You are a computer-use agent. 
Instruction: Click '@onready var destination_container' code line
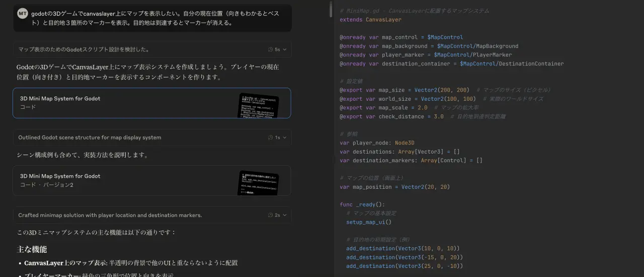451,63
